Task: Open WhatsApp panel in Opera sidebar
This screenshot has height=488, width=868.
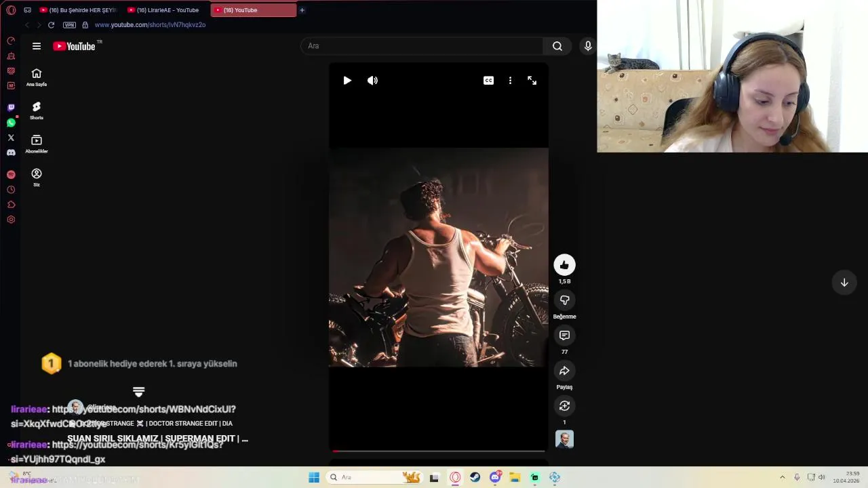Action: [x=11, y=123]
